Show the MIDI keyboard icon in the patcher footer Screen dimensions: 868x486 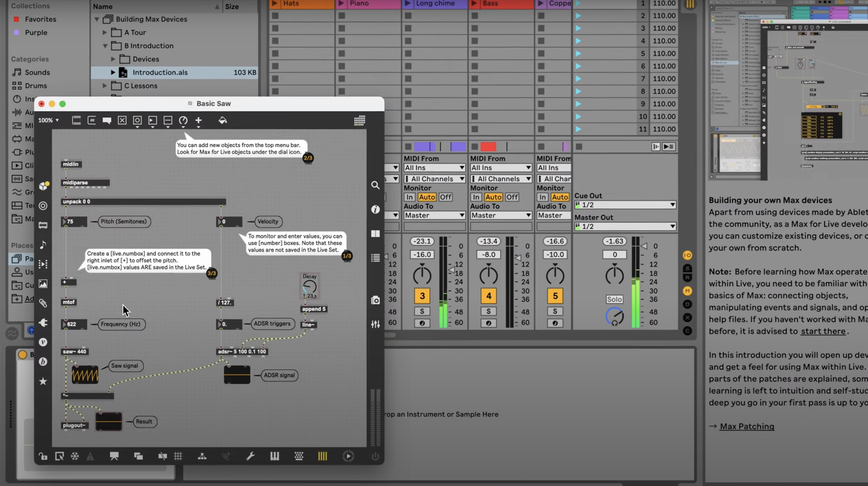(275, 456)
